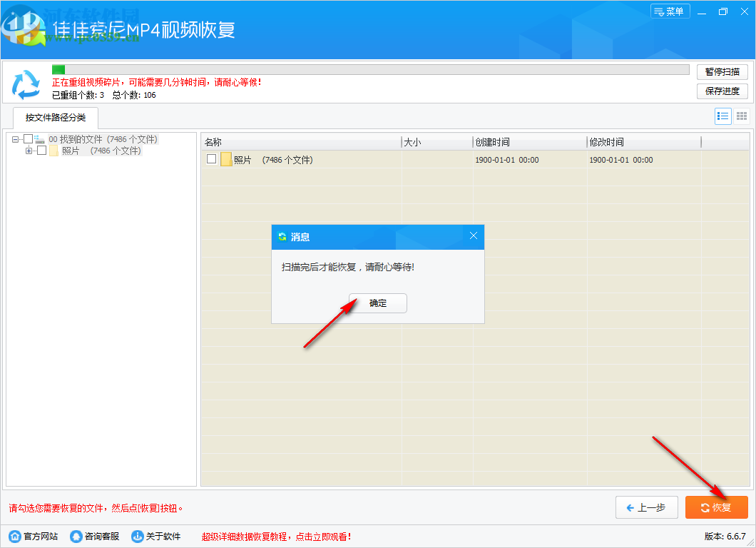Click the drive icon beside 00 找到的文件
This screenshot has height=548, width=756.
pyautogui.click(x=39, y=139)
